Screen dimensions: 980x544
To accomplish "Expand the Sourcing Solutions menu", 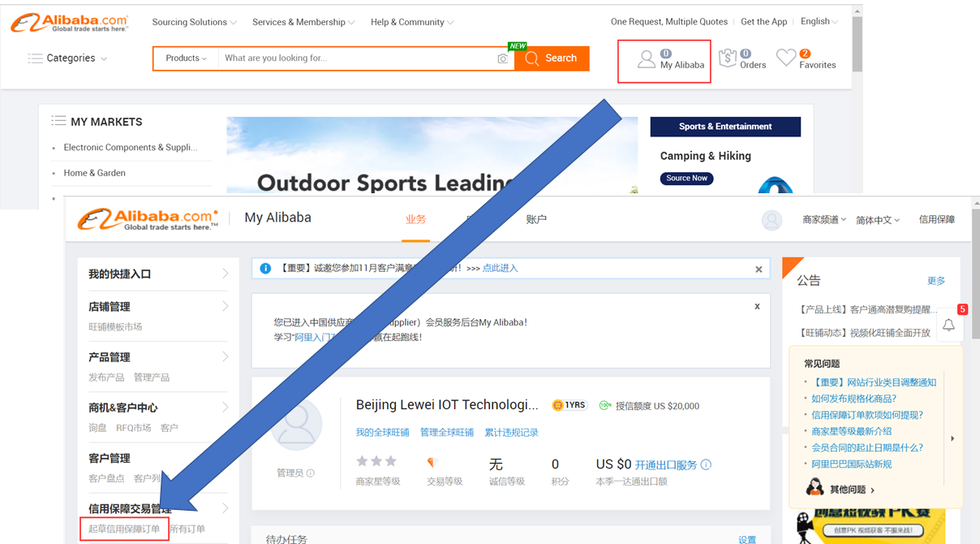I will 195,22.
